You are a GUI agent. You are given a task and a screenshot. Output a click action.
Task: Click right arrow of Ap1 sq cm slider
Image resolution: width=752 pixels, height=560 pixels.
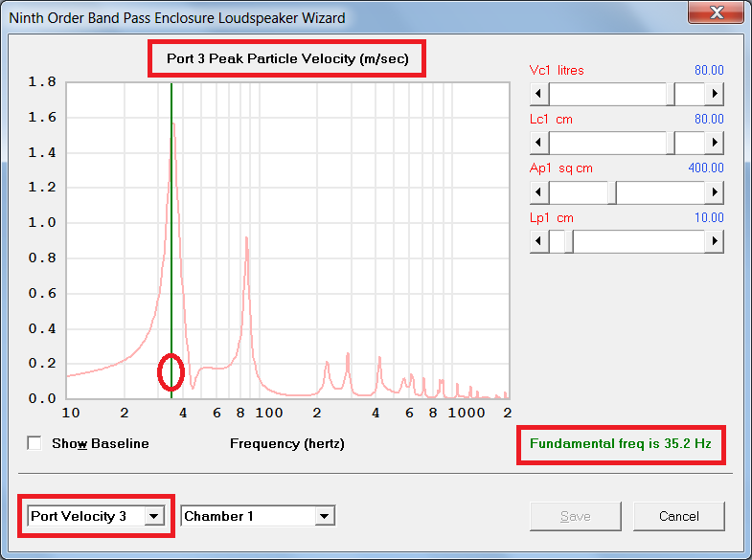(714, 192)
